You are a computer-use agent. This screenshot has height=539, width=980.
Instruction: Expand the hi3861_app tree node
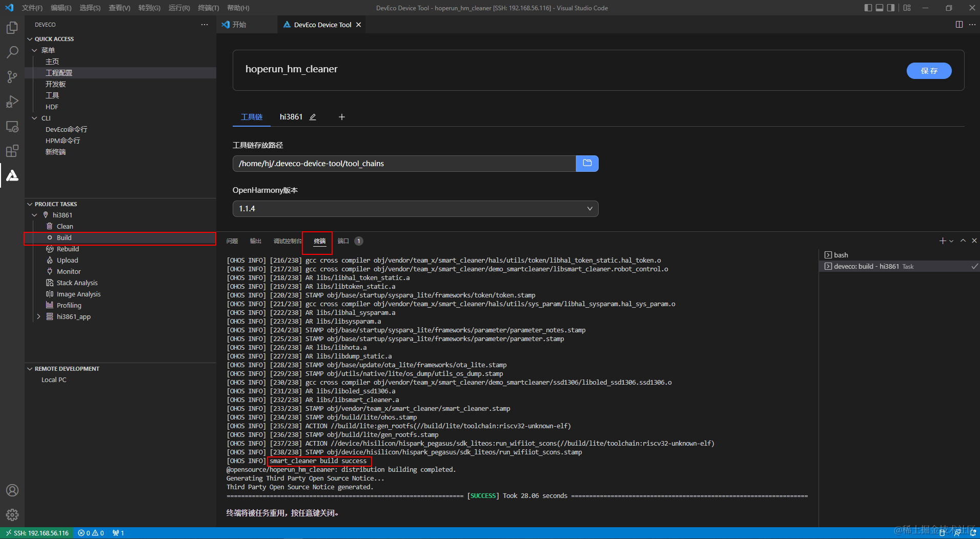coord(38,317)
